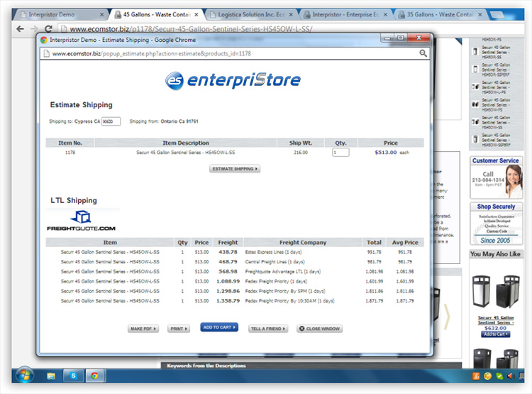Switch to Interpristor - Enterprise tab
This screenshot has width=532, height=394.
pyautogui.click(x=345, y=15)
